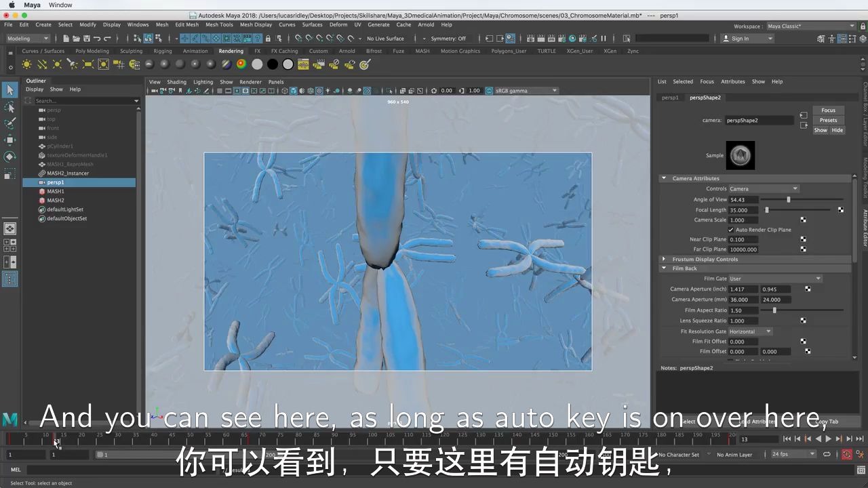The width and height of the screenshot is (868, 488).
Task: Assign the black material shelf swatch
Action: (x=273, y=64)
